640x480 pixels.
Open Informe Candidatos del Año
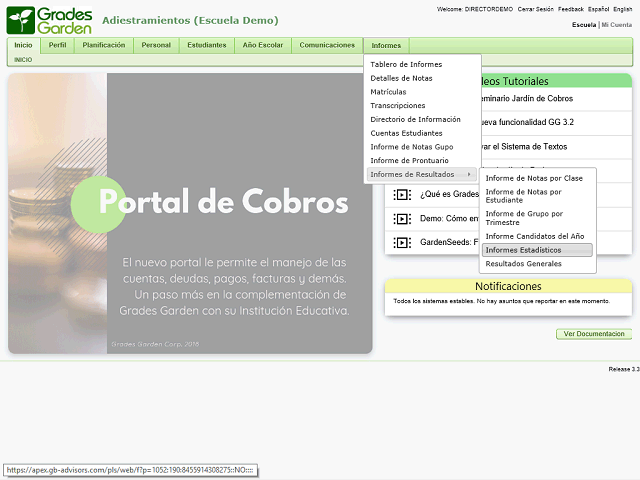(537, 236)
